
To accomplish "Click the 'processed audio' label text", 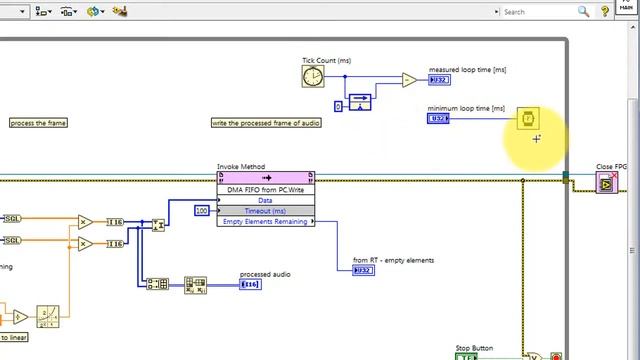I will [x=265, y=274].
